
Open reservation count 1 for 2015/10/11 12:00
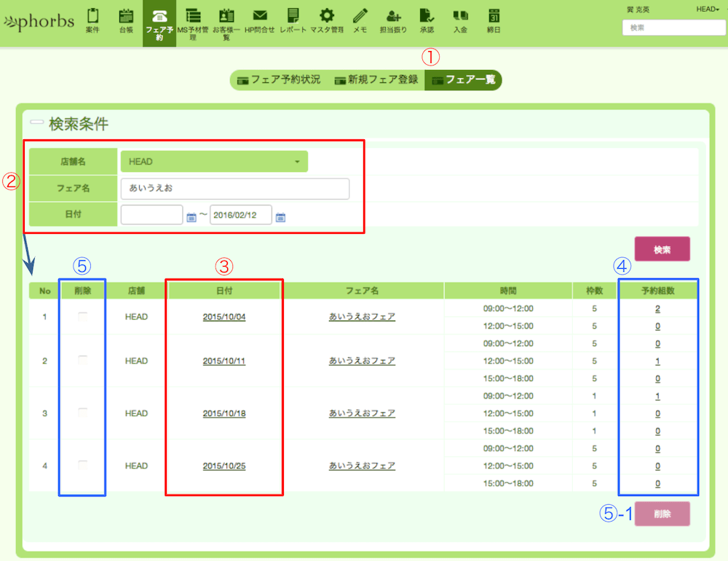[657, 361]
